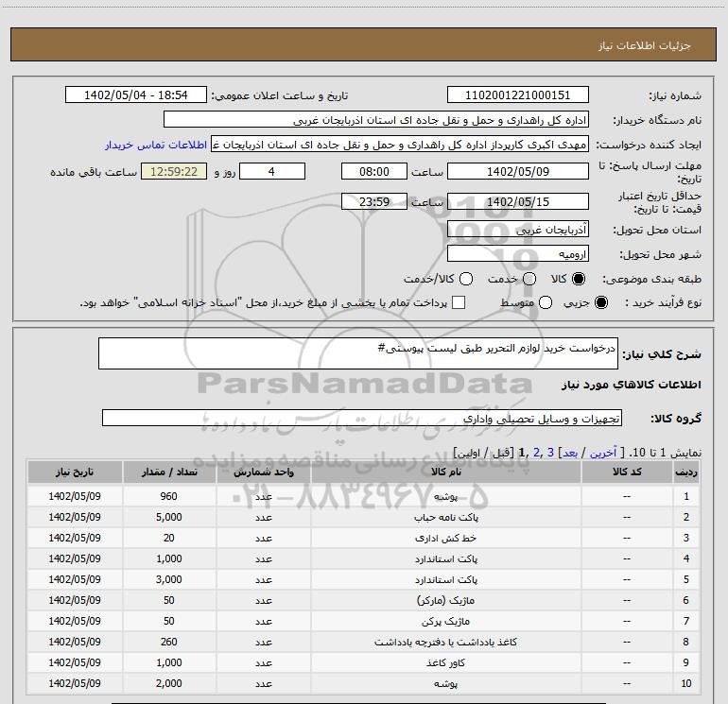Click quantity 960 in row 1
The image size is (728, 704).
(169, 496)
